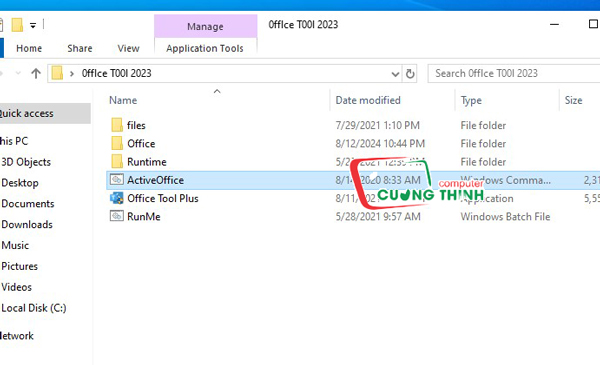Image resolution: width=600 pixels, height=365 pixels.
Task: Select the ActiveOffice command script icon
Action: pos(117,179)
